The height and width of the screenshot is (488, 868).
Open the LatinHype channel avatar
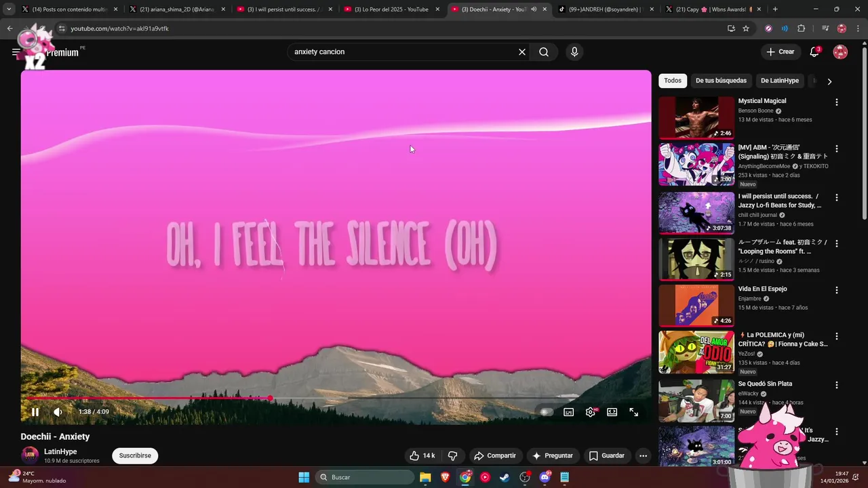(30, 455)
